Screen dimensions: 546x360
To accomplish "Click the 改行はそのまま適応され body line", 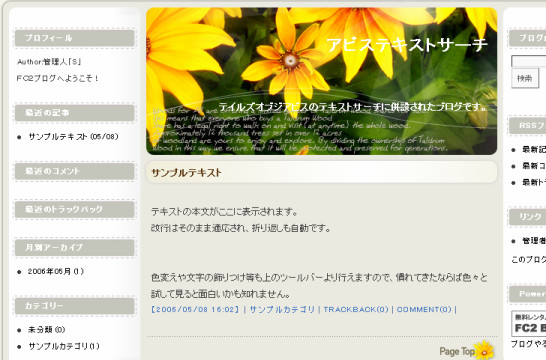I will point(241,228).
